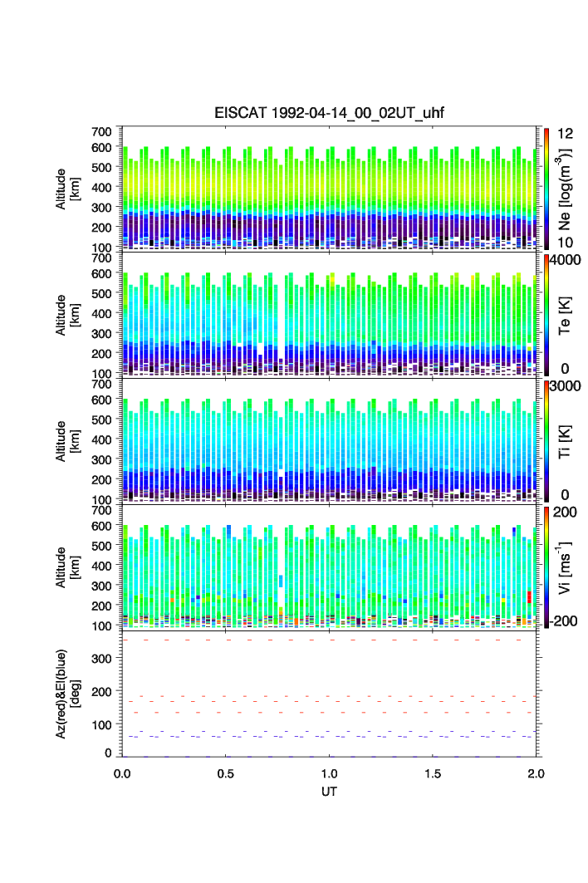The image size is (588, 883).
Task: Click the Vi [ms-1] colorbar label
Action: tap(565, 567)
